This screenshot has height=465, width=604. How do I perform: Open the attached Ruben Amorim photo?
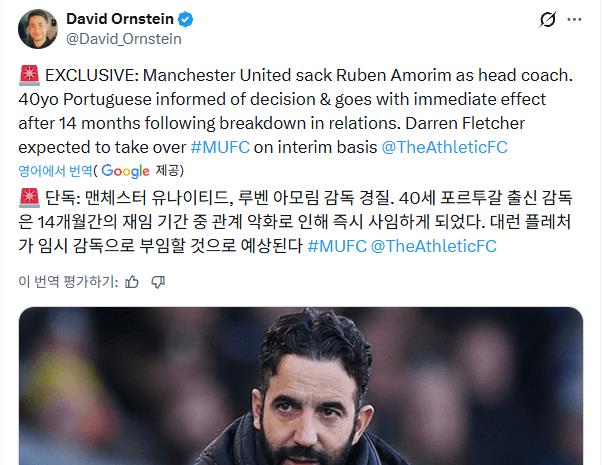click(x=301, y=386)
